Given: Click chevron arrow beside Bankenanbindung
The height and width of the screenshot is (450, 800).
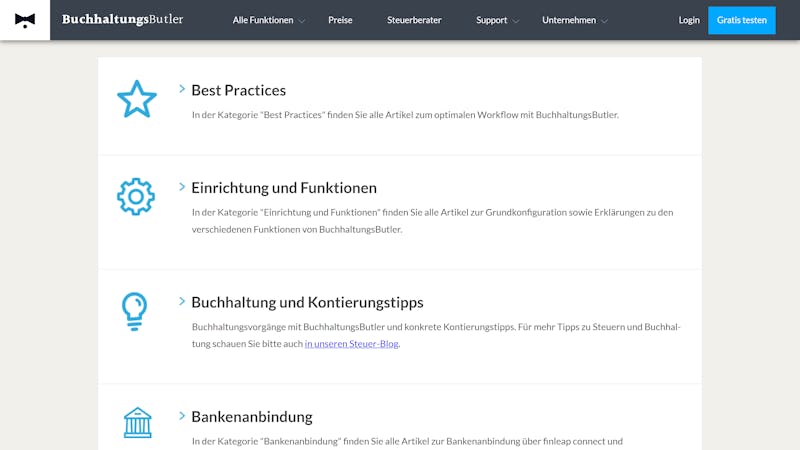Looking at the screenshot, I should [x=182, y=416].
